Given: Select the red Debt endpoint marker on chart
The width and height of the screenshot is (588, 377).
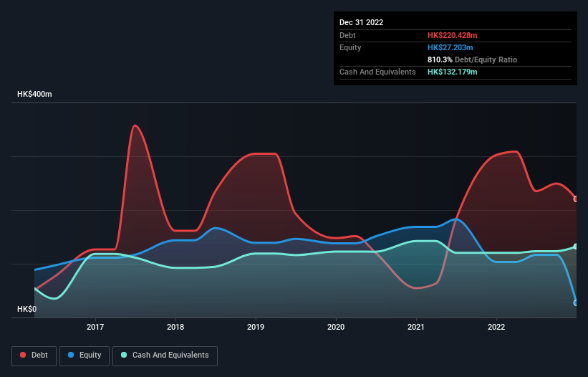Looking at the screenshot, I should click(x=576, y=199).
